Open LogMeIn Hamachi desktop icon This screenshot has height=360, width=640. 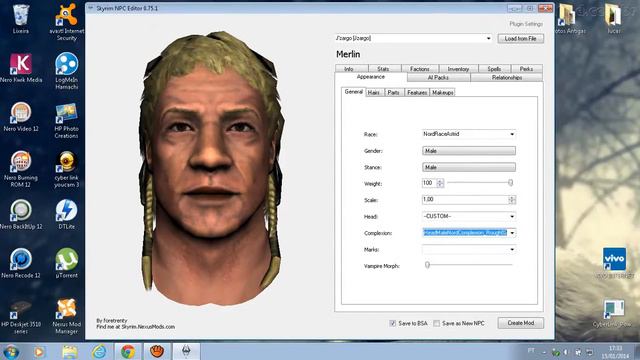67,71
